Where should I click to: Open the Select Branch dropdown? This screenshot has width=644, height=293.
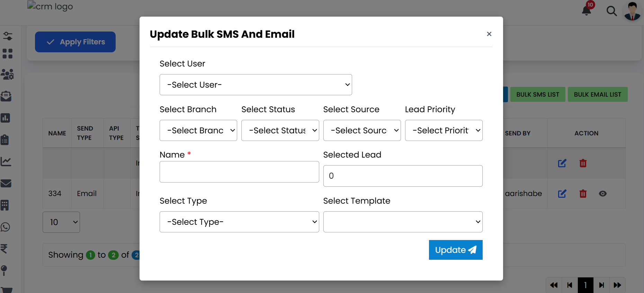(198, 131)
